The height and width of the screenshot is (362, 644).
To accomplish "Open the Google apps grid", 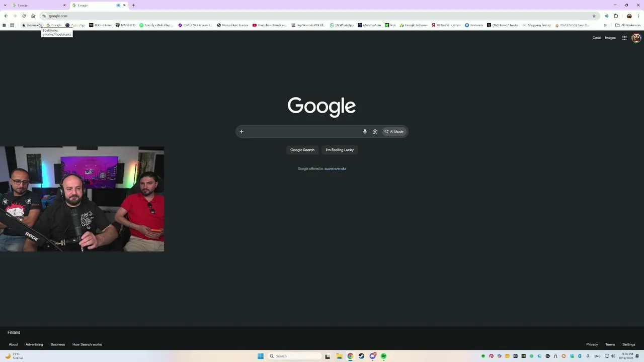I will 624,38.
